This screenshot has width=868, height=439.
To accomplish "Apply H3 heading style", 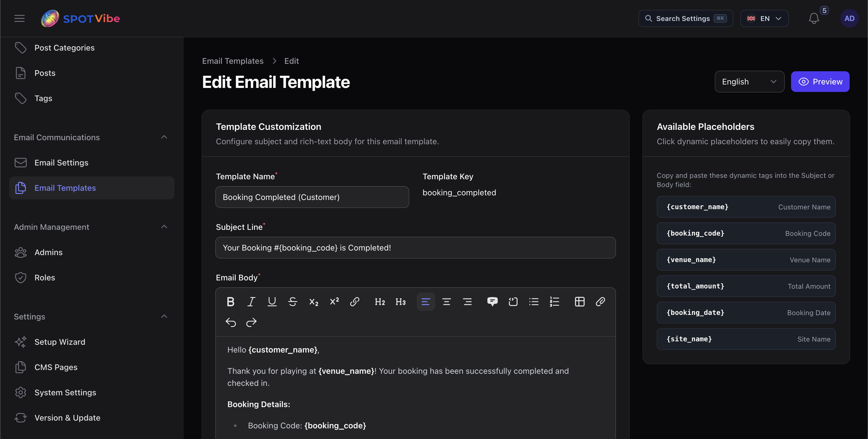I will [401, 301].
